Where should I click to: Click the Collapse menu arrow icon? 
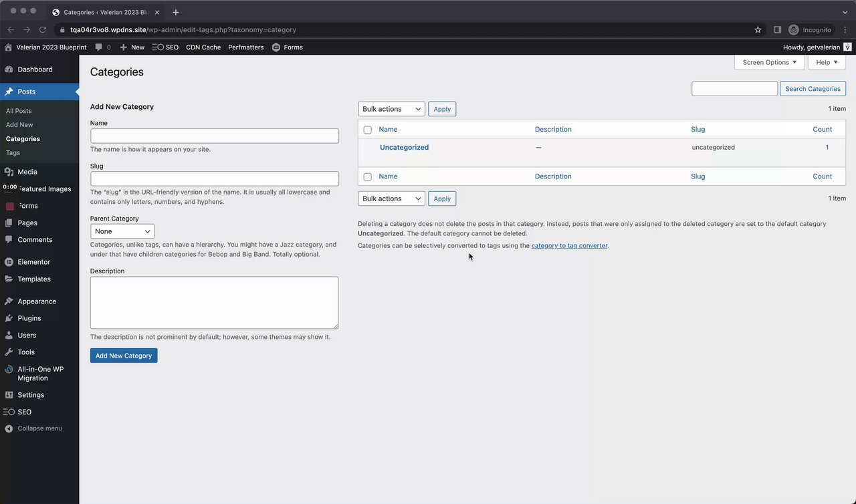coord(9,428)
